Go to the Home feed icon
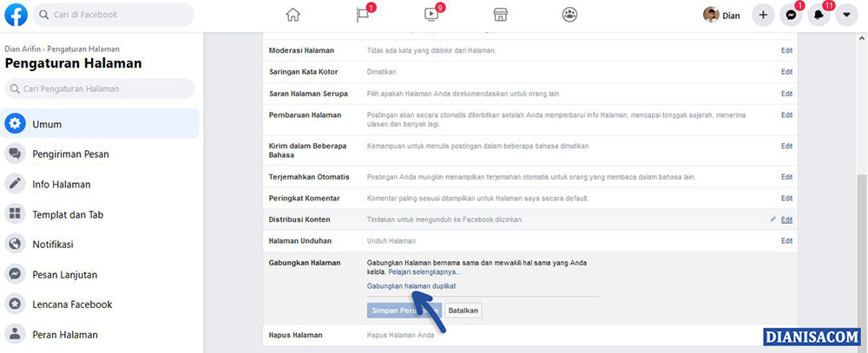The height and width of the screenshot is (353, 868). tap(293, 15)
